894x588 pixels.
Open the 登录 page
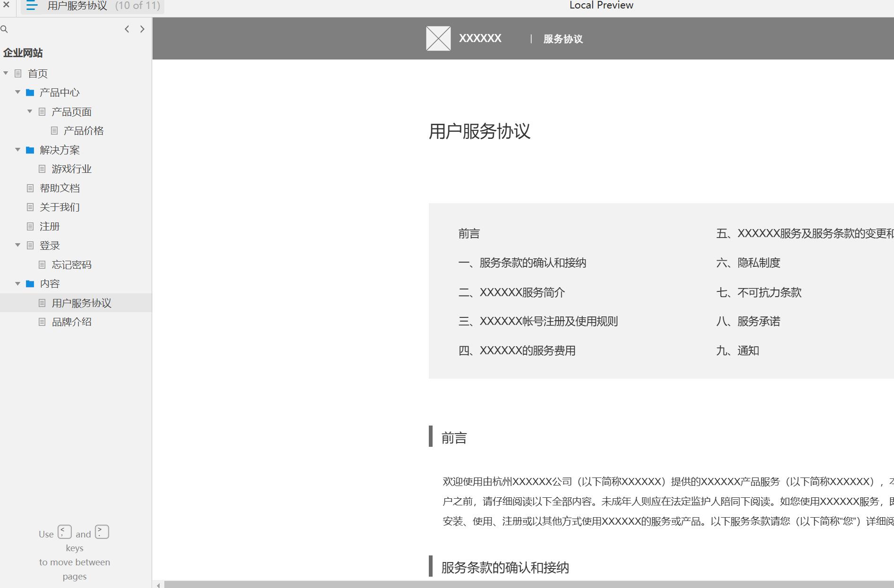point(50,246)
